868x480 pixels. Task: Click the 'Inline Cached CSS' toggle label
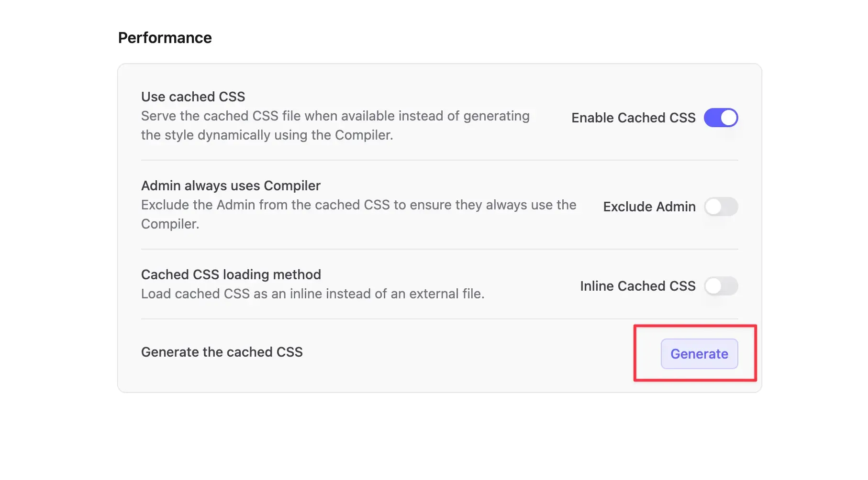pyautogui.click(x=637, y=286)
